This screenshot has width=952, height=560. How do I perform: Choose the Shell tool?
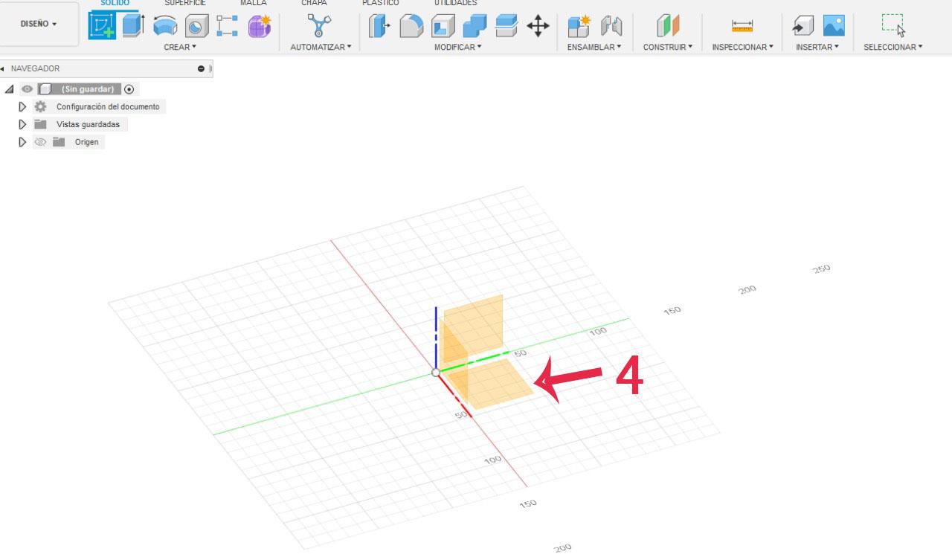(443, 27)
